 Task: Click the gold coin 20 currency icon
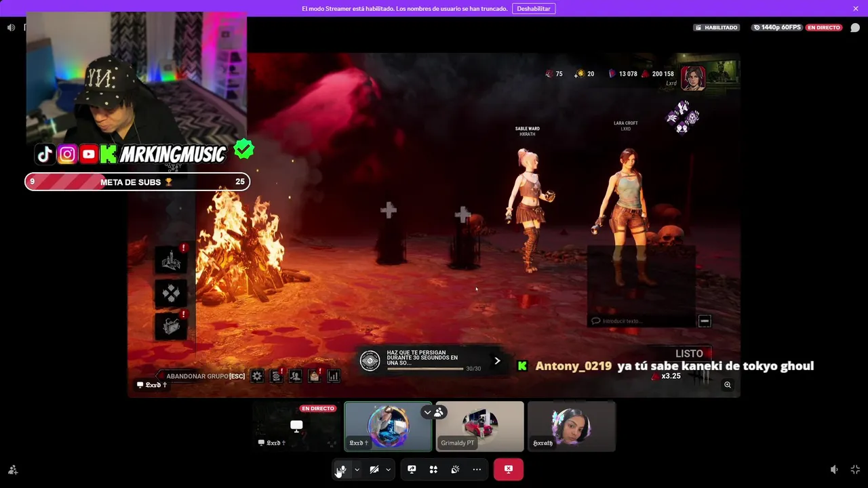click(580, 74)
